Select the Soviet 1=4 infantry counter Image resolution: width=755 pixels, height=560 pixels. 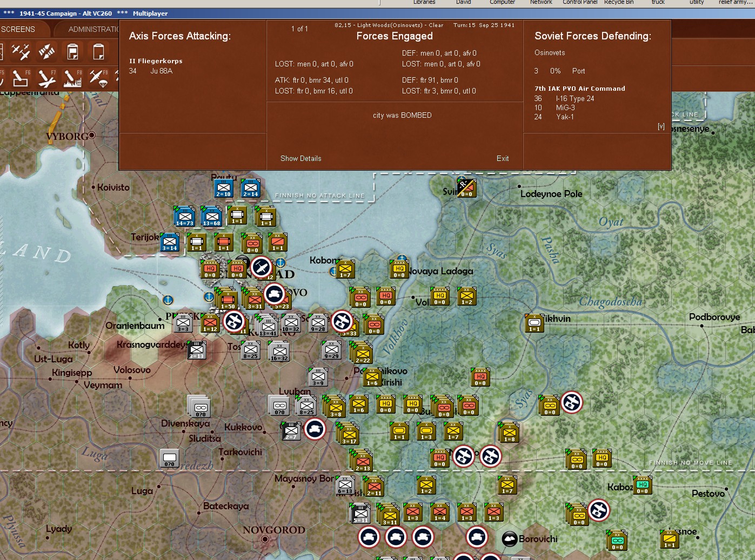click(x=440, y=512)
